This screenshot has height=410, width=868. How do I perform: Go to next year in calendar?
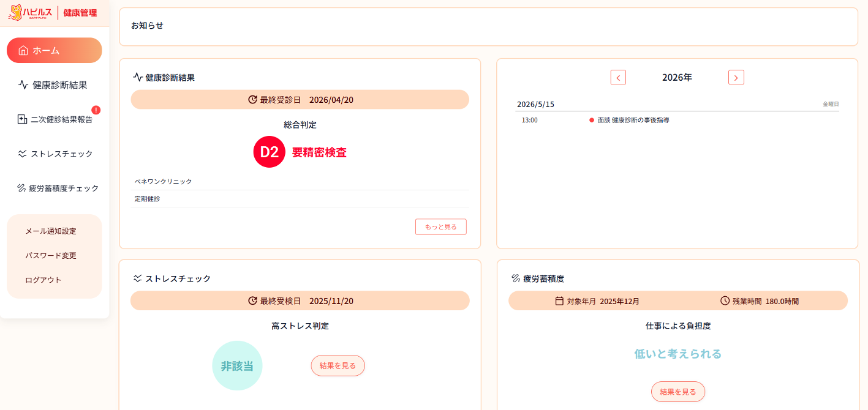pyautogui.click(x=736, y=77)
